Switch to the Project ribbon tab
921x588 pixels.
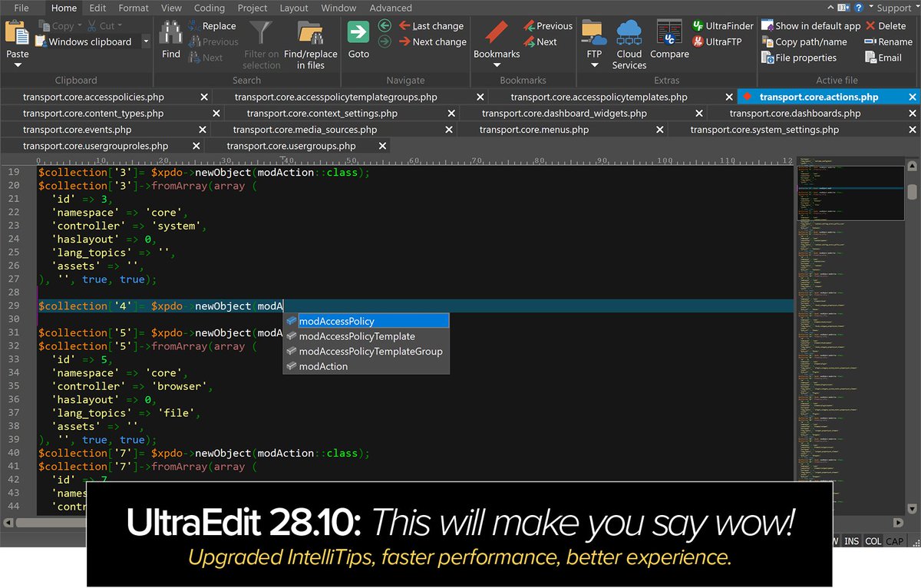[x=253, y=8]
